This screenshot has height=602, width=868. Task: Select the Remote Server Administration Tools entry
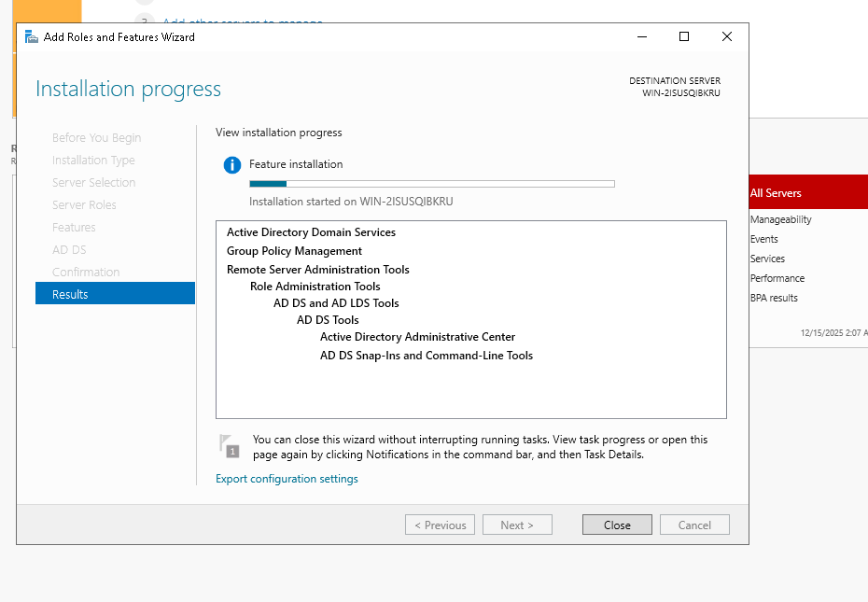317,270
